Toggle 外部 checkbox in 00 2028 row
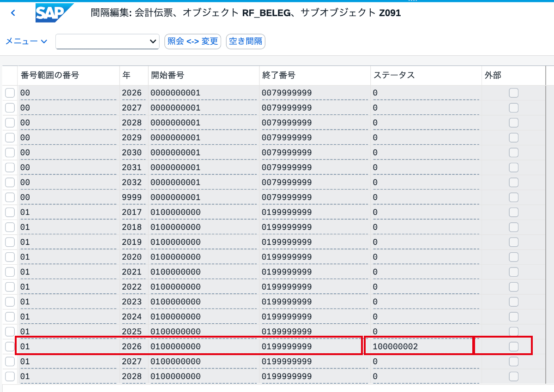The image size is (554, 392). (x=513, y=123)
